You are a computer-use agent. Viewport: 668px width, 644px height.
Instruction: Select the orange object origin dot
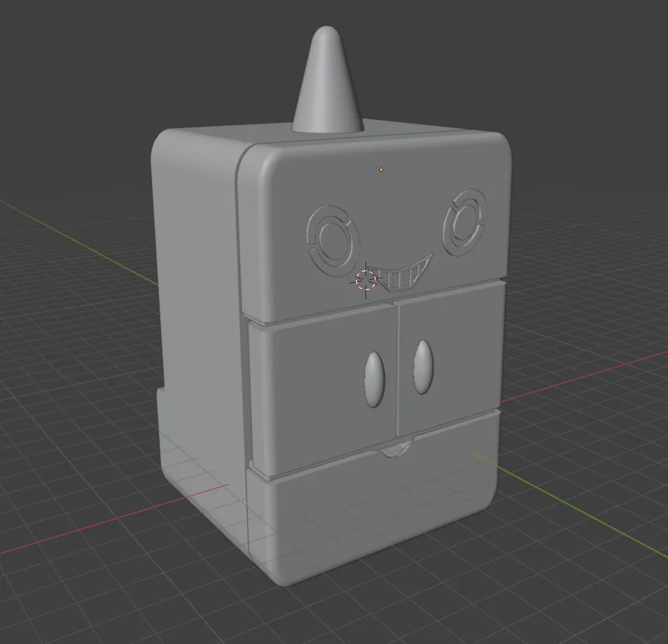point(381,170)
